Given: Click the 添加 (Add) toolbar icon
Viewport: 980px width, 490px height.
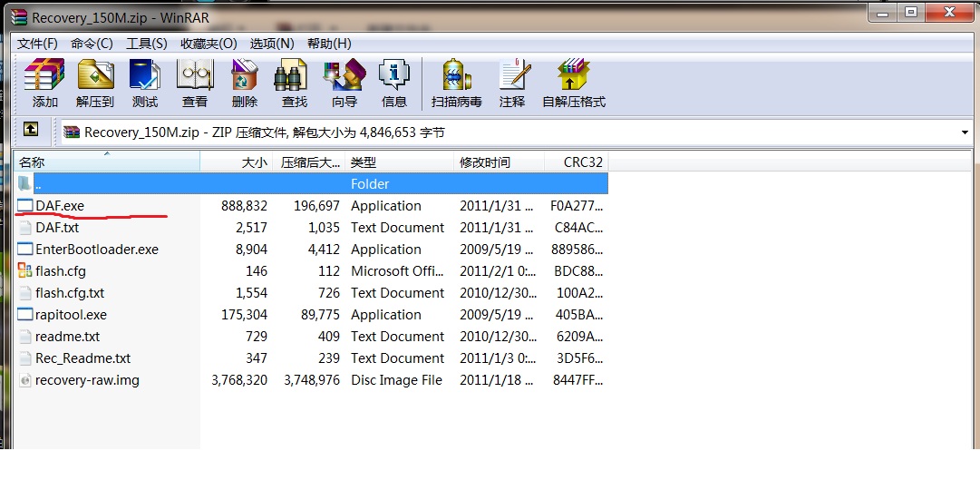Looking at the screenshot, I should pos(44,74).
